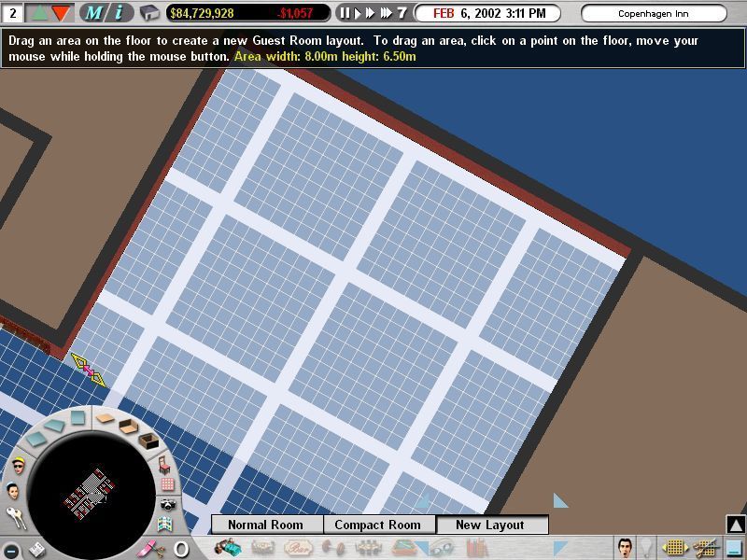Click the red floor down arrow
Screen dimensions: 747x560
(61, 13)
